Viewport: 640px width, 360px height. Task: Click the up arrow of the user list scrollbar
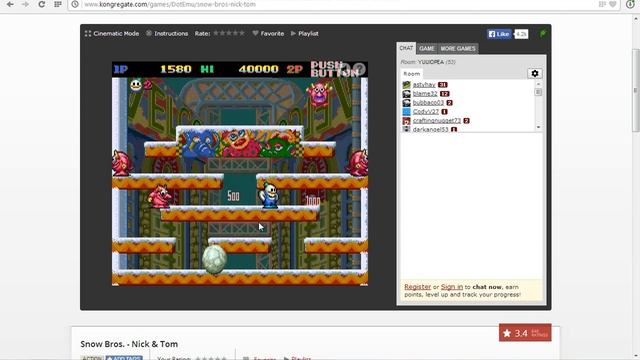[538, 84]
